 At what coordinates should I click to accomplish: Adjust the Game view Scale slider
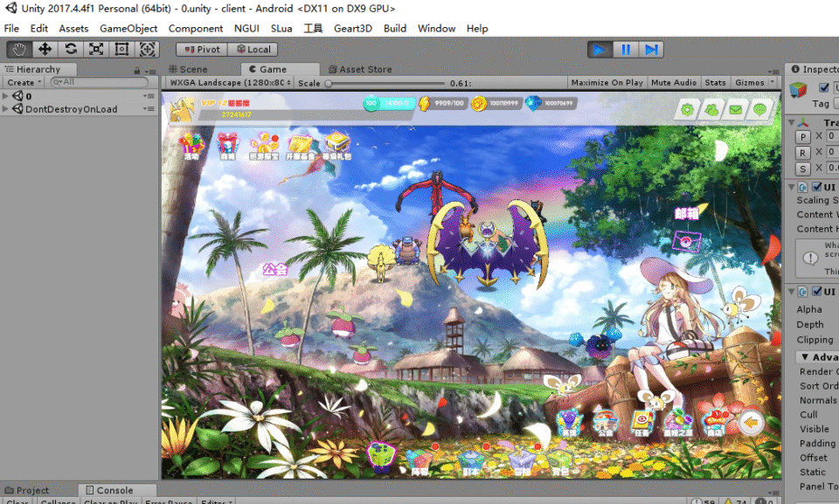(x=385, y=83)
